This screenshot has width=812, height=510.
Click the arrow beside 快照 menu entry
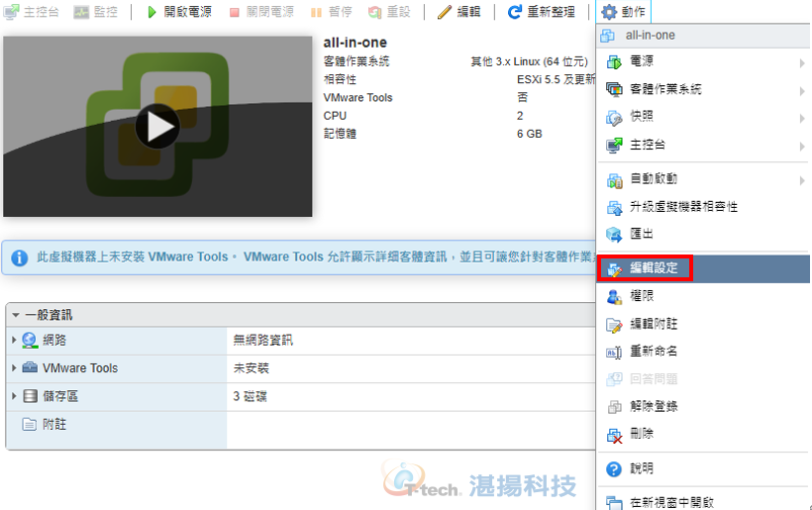click(x=802, y=118)
